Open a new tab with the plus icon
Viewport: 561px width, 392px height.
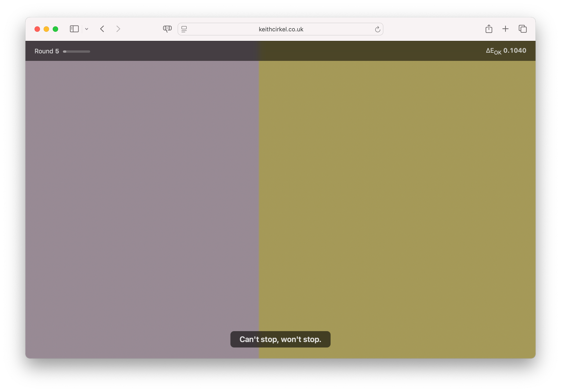(506, 29)
